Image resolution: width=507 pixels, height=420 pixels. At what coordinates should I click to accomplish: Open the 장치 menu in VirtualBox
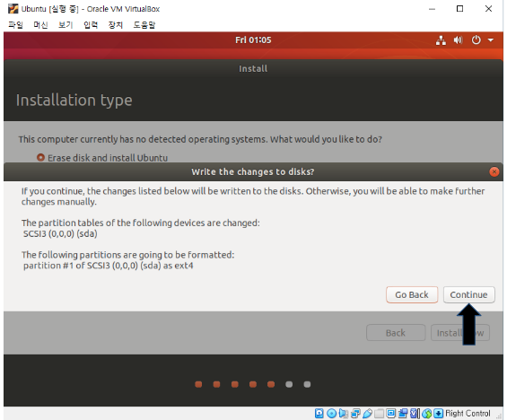pyautogui.click(x=116, y=25)
